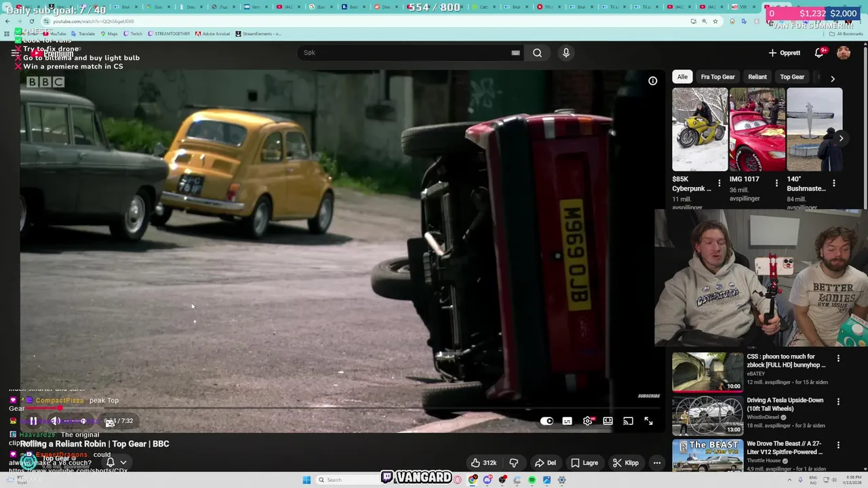Like the video with thumbs up 312k
This screenshot has height=488, width=868.
pos(484,463)
